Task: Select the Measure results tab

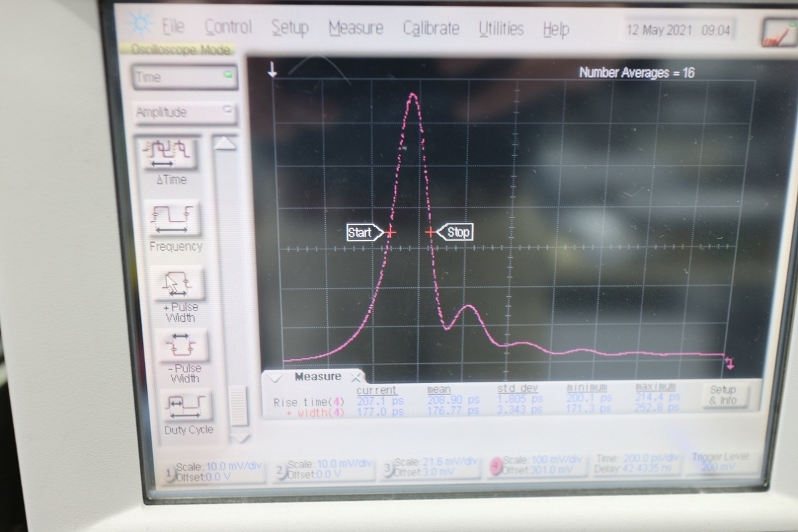Action: (x=318, y=377)
